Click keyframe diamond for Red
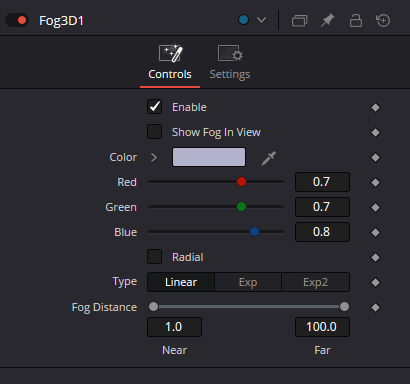This screenshot has width=410, height=384. (x=375, y=182)
